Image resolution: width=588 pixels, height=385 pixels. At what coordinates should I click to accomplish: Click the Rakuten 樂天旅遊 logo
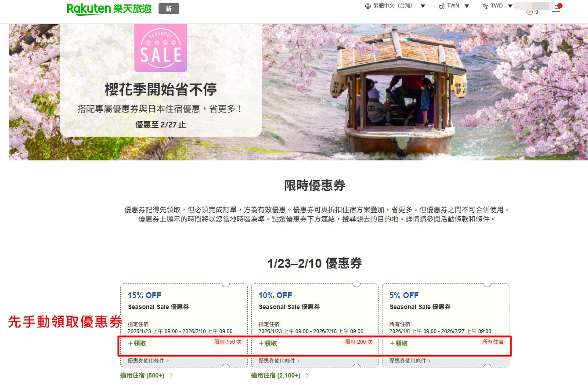[109, 9]
